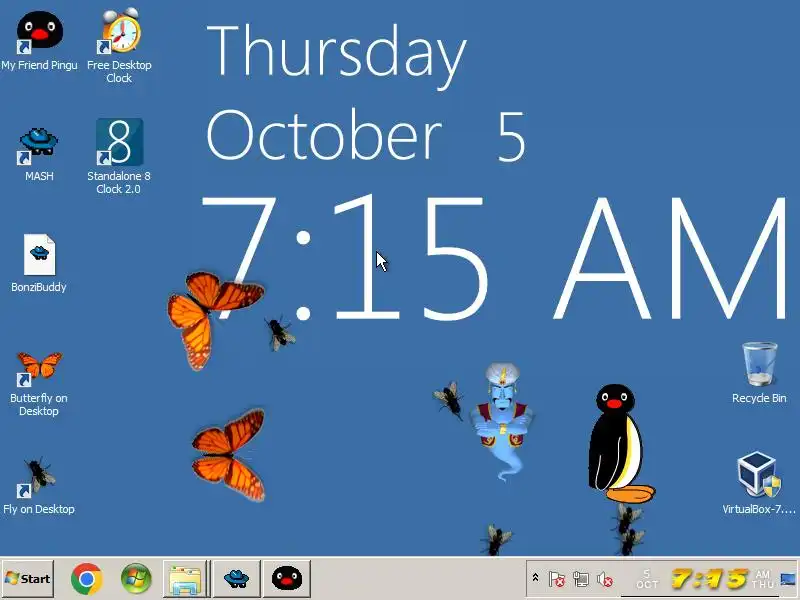Open My Friend Pingu desktop shortcut
The height and width of the screenshot is (600, 800).
[x=39, y=41]
